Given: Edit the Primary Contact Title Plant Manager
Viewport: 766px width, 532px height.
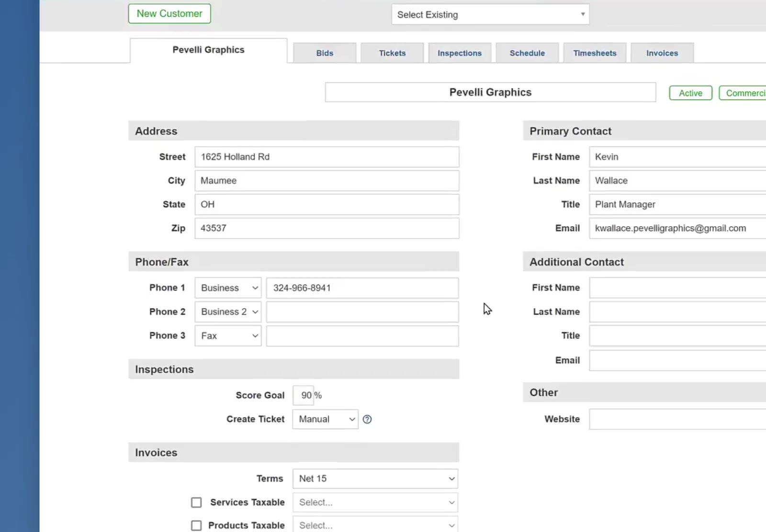Looking at the screenshot, I should (677, 204).
